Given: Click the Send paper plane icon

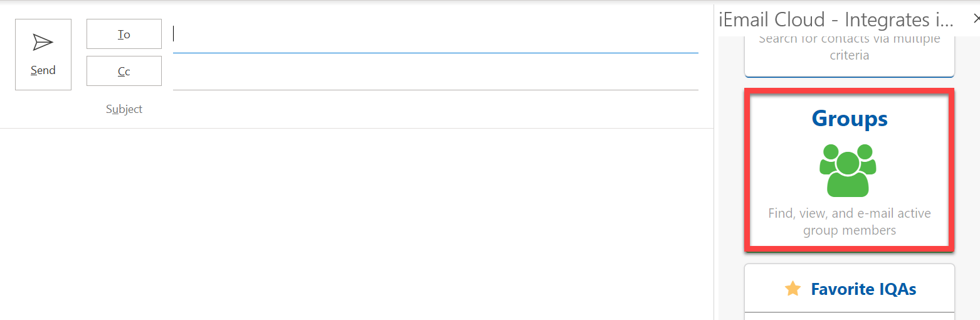Looking at the screenshot, I should point(43,42).
